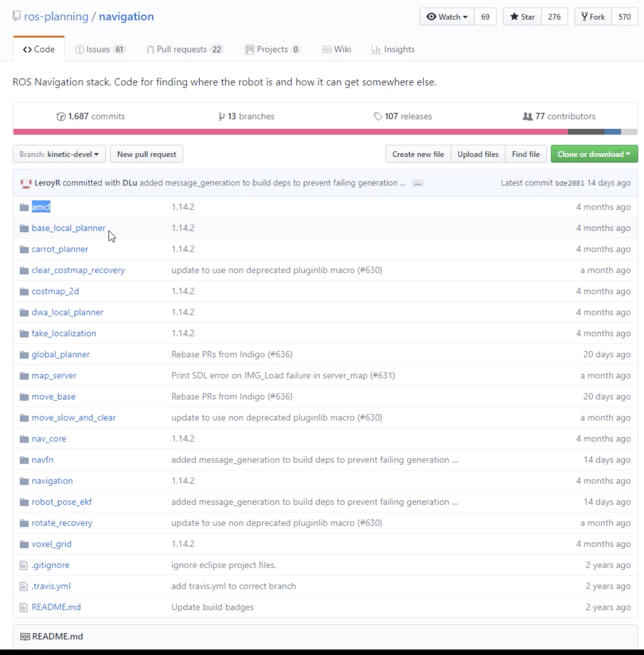View the 107 releases
Screen dimensions: 644x655
pyautogui.click(x=403, y=116)
